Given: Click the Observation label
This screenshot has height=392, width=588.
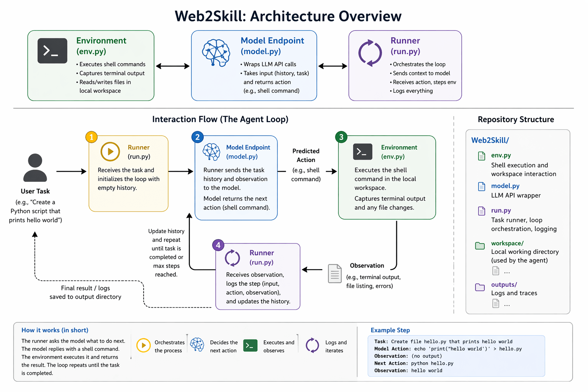Looking at the screenshot, I should pos(367,265).
